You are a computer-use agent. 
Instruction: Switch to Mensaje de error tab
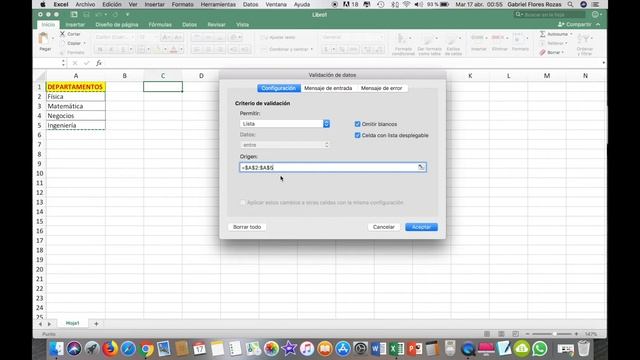381,88
